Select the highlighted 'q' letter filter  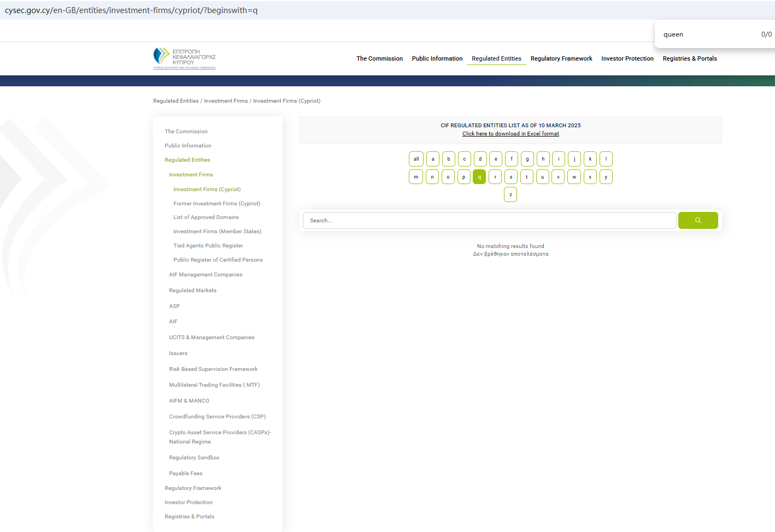pyautogui.click(x=479, y=177)
